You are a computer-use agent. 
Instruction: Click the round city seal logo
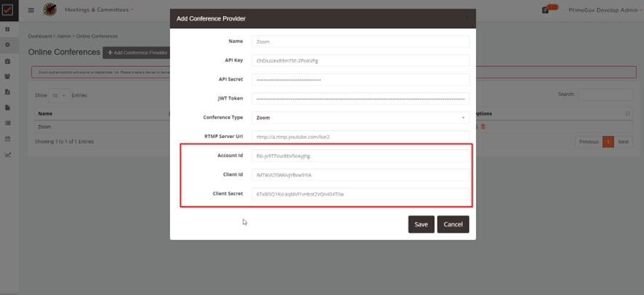pyautogui.click(x=50, y=10)
